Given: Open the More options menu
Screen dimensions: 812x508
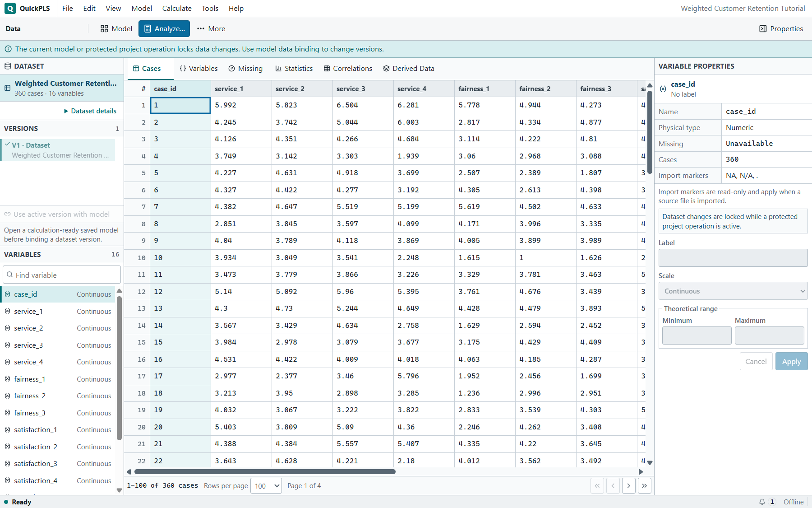Looking at the screenshot, I should 211,28.
